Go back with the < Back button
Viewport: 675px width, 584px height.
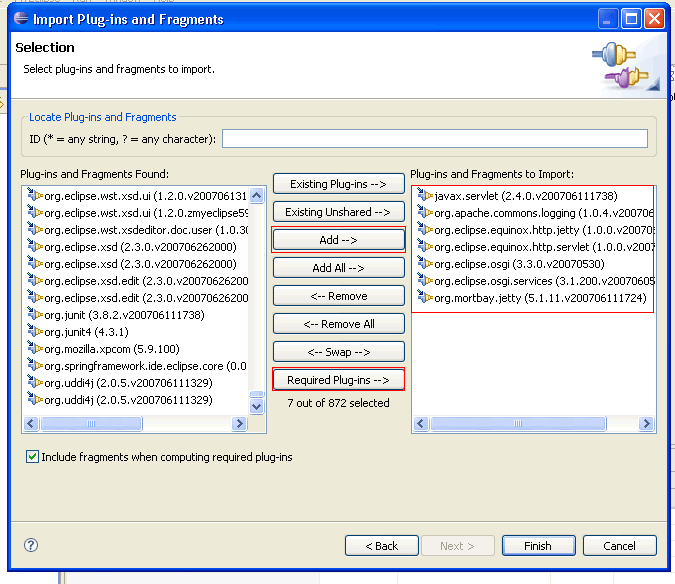(x=381, y=546)
